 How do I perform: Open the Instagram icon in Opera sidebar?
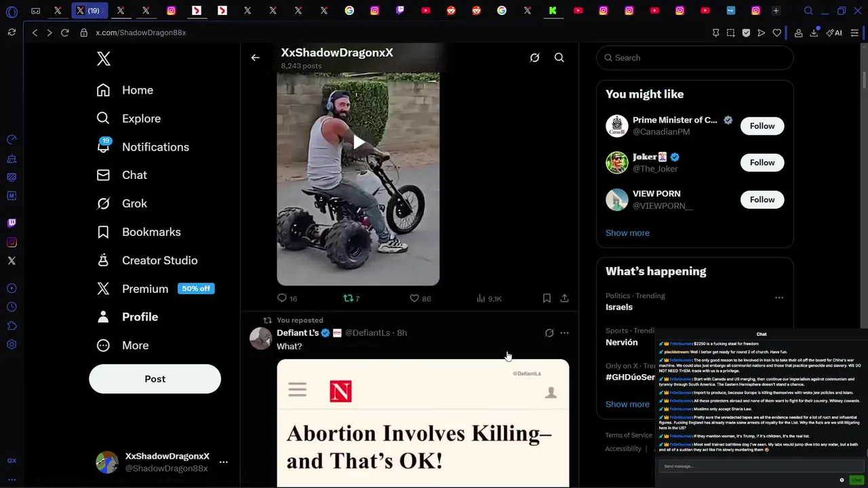tap(12, 242)
